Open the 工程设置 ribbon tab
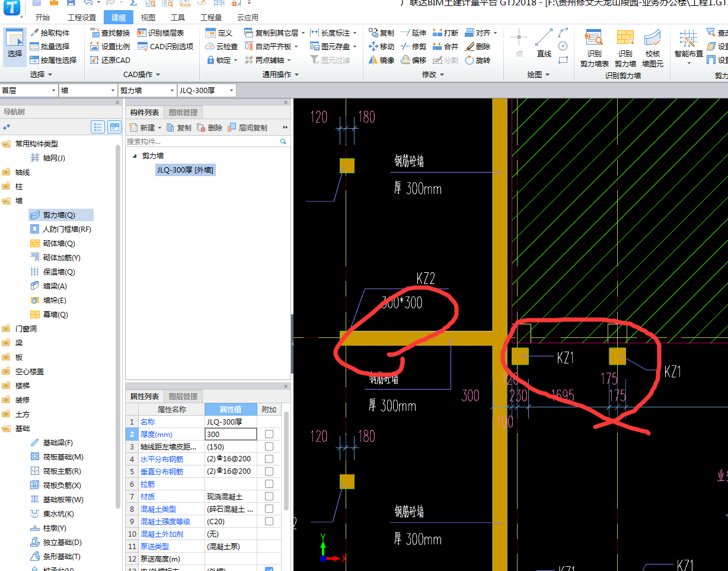Image resolution: width=728 pixels, height=571 pixels. 81,17
